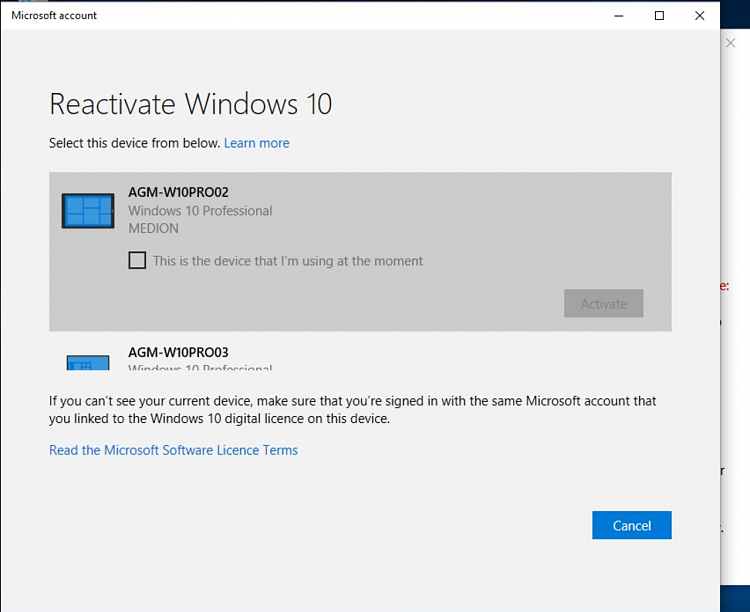Close the background window behind dialog

click(x=730, y=43)
